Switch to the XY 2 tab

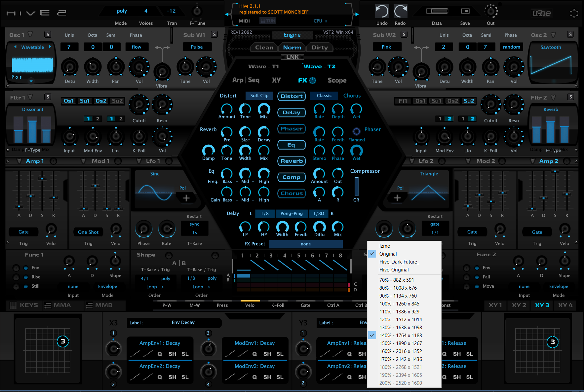click(519, 305)
